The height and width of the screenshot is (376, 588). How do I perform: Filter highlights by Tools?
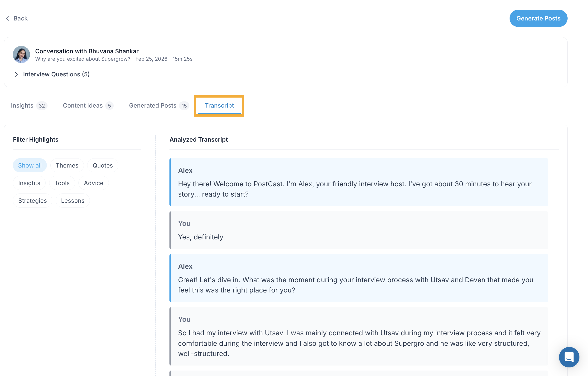pyautogui.click(x=62, y=183)
